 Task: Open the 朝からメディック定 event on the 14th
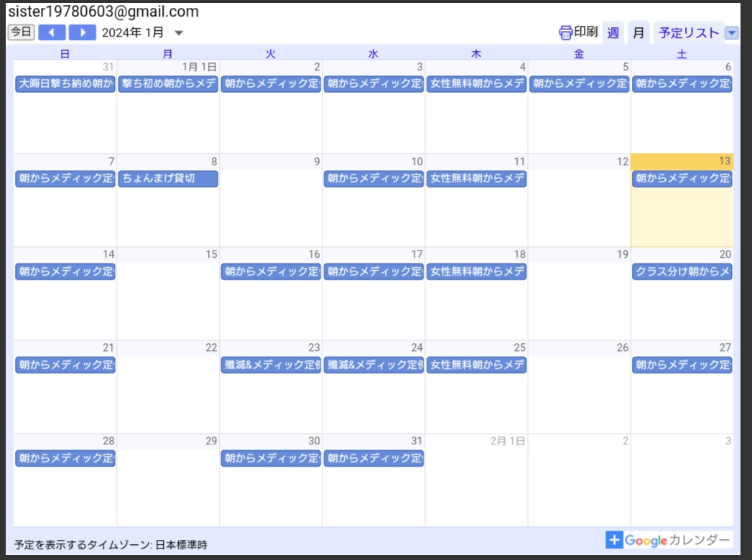(x=65, y=271)
